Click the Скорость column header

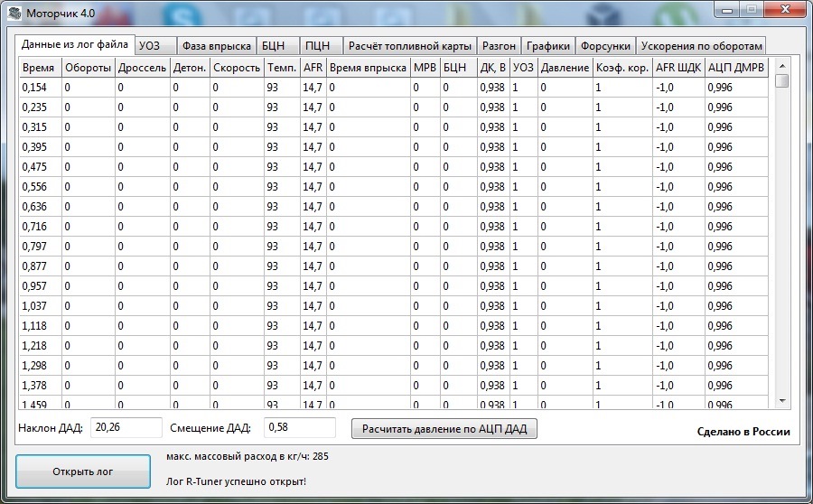(x=237, y=68)
